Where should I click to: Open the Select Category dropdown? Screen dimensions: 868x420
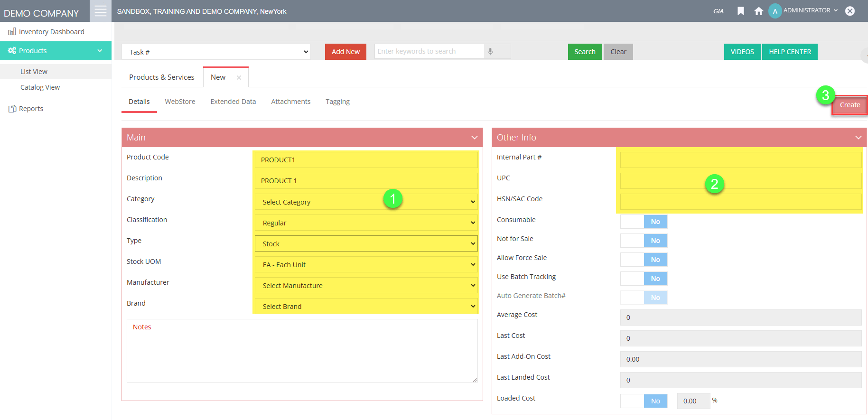click(366, 202)
